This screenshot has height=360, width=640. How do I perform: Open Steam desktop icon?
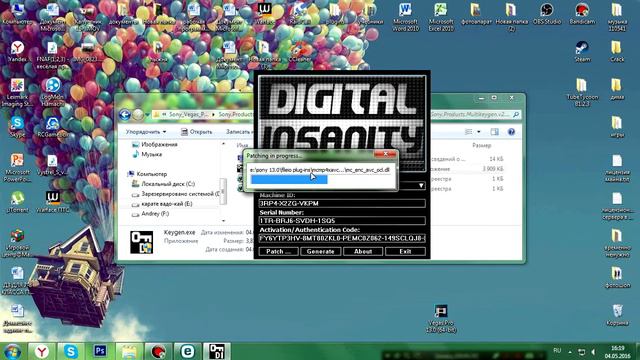582,51
